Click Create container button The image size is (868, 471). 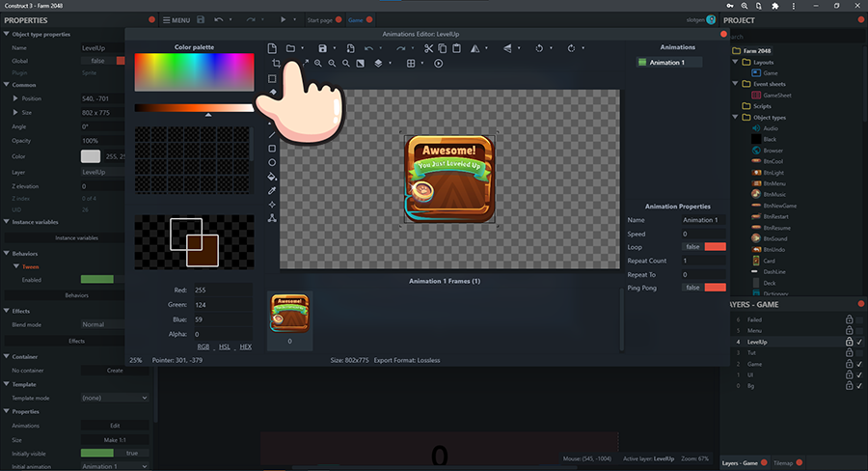(x=115, y=371)
